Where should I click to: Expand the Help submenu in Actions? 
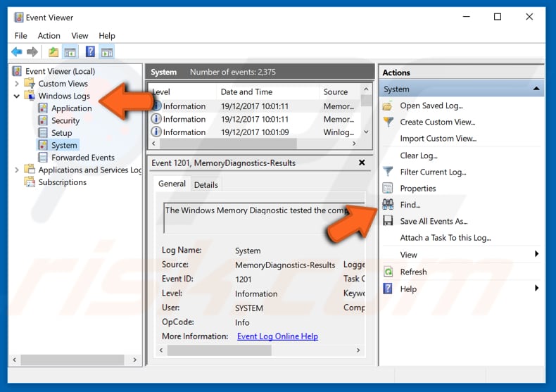tap(536, 288)
